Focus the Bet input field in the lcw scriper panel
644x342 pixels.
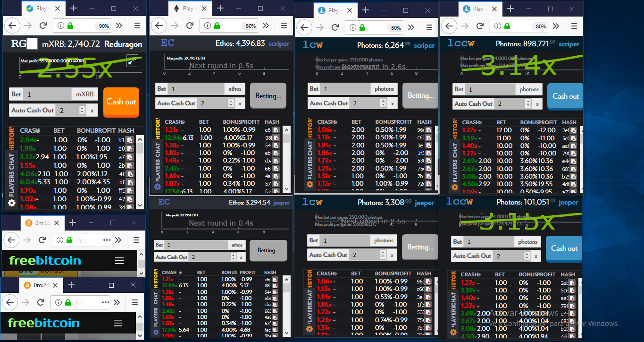[346, 89]
